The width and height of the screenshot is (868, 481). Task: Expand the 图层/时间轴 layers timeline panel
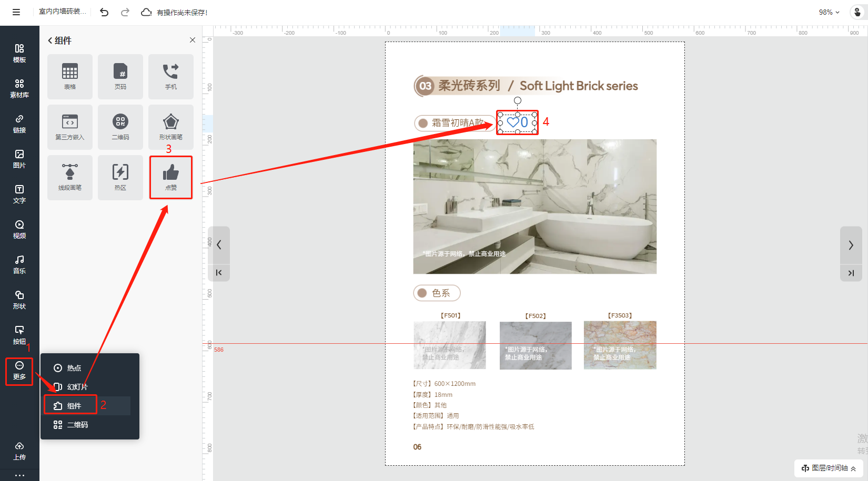829,468
